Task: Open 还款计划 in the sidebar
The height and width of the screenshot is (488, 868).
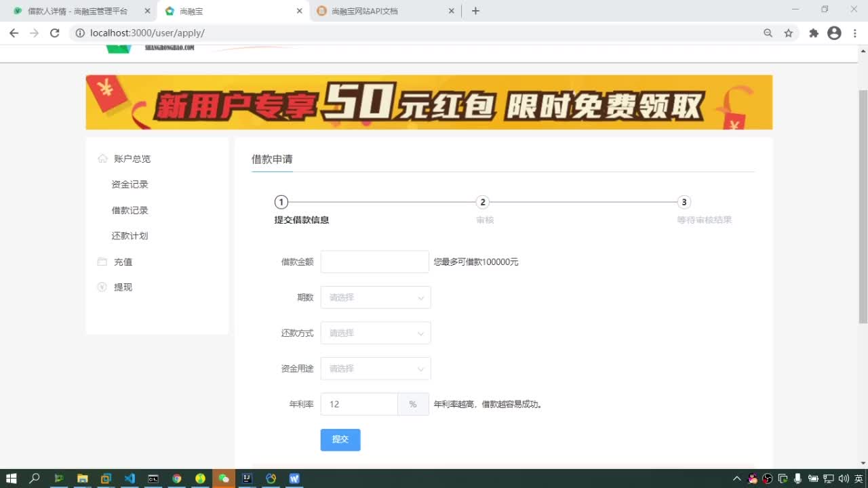Action: tap(130, 236)
